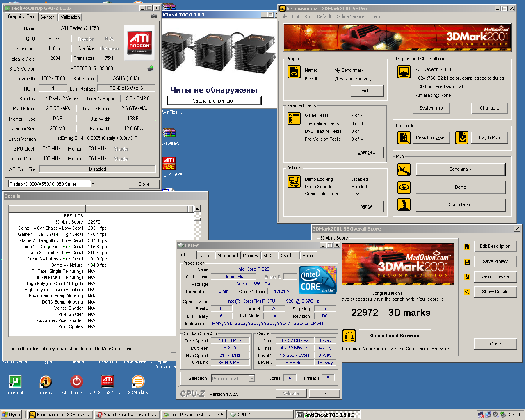Open the SPD tab in CPU-Z
This screenshot has height=420, width=525.
267,256
